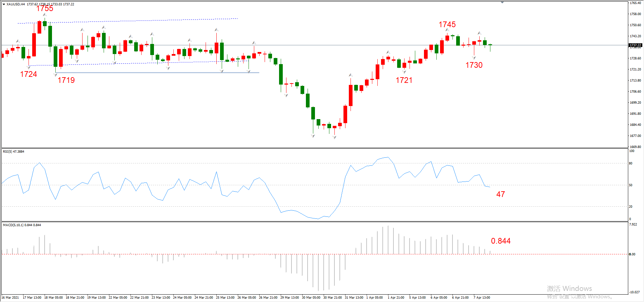The width and height of the screenshot is (644, 302).
Task: Click the MACD(5,10,1) indicator label
Action: (22, 225)
